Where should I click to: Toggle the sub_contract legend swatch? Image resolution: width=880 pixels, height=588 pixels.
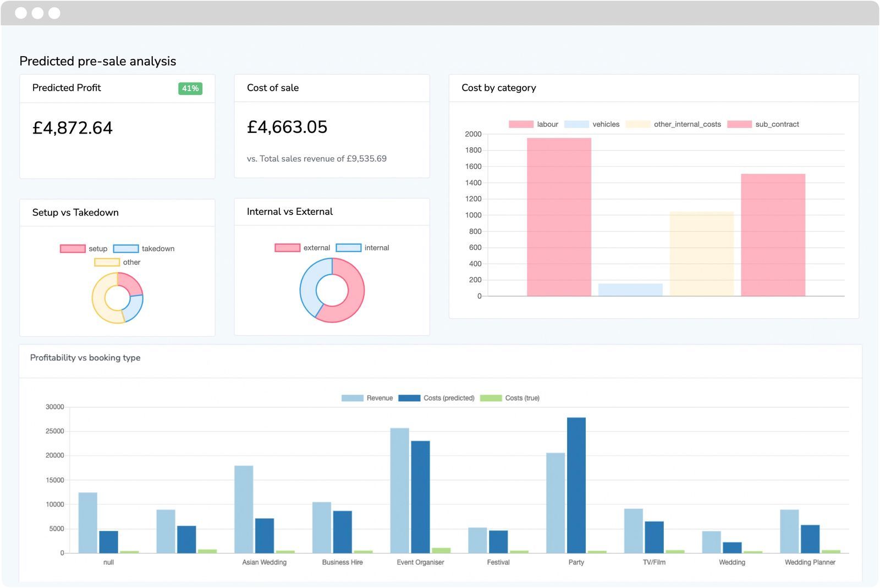[x=739, y=124]
